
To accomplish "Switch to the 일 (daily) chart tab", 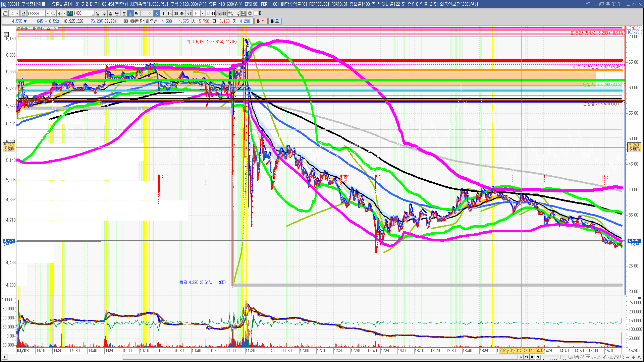I will coord(98,13).
